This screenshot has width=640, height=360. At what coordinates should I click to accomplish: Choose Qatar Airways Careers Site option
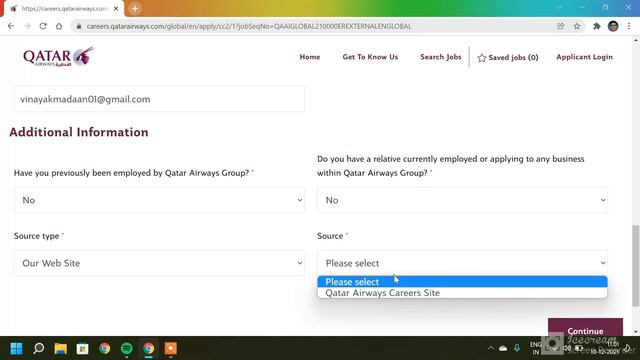pyautogui.click(x=462, y=293)
